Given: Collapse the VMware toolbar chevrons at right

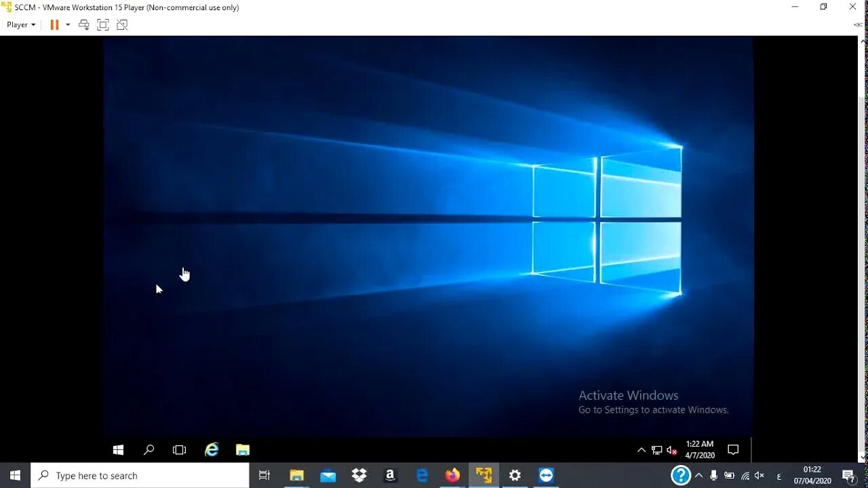Looking at the screenshot, I should click(858, 24).
